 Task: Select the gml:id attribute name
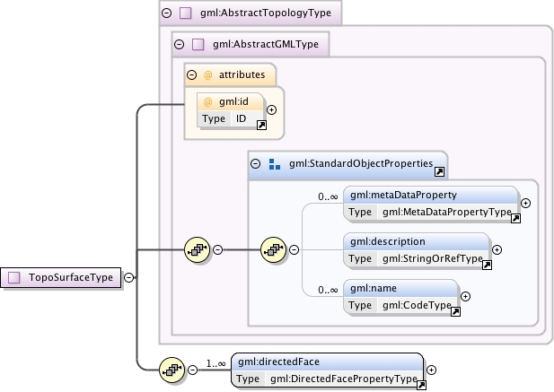pyautogui.click(x=233, y=101)
